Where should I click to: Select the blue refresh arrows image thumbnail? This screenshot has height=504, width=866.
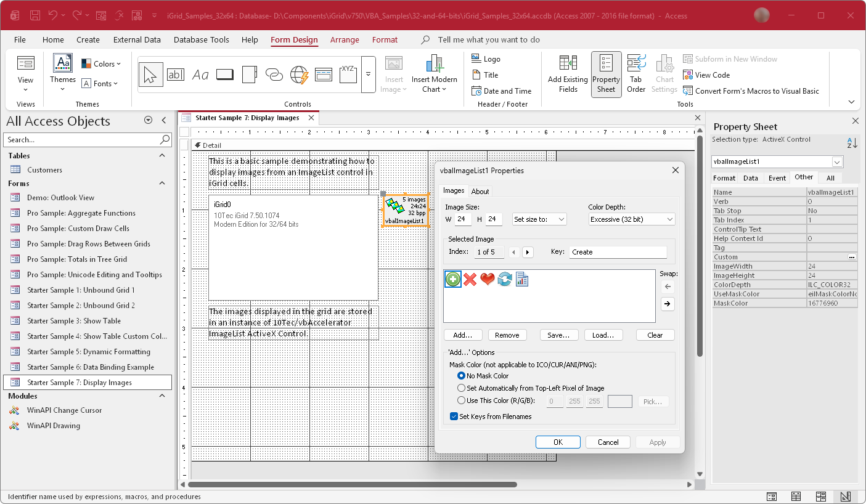point(504,279)
